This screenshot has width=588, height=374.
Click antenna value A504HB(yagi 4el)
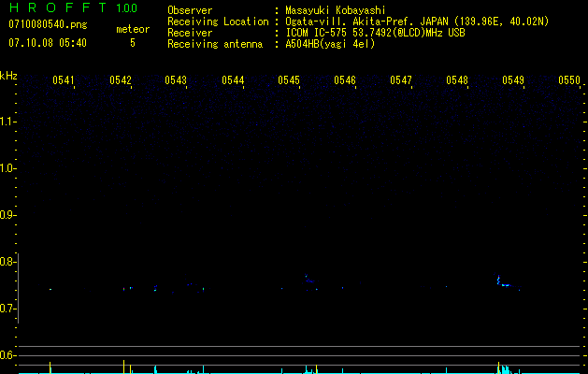(x=330, y=44)
